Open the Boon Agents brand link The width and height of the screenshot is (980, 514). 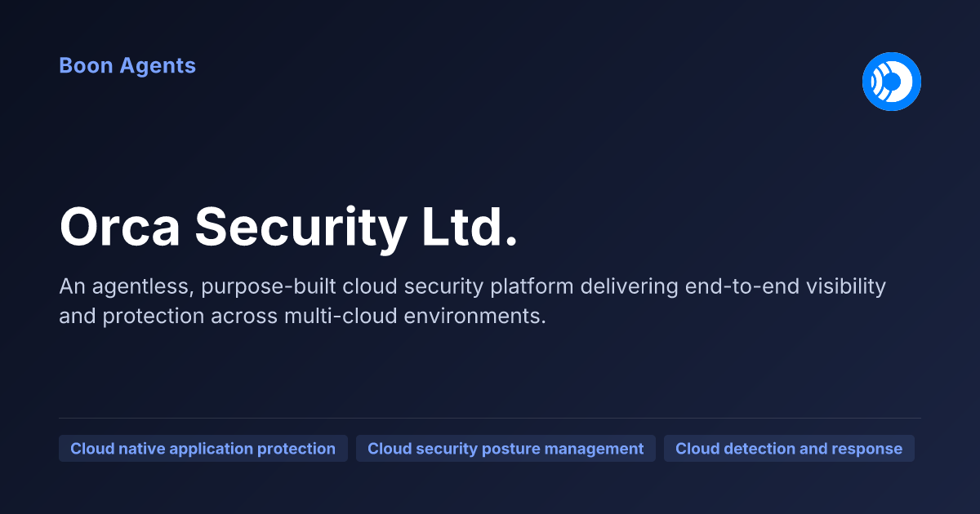click(x=127, y=66)
